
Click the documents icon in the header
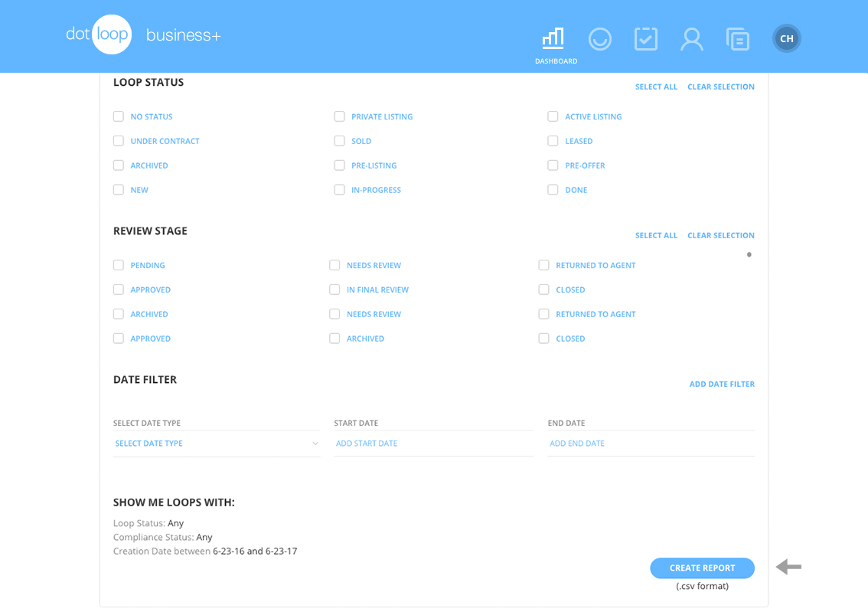point(738,38)
